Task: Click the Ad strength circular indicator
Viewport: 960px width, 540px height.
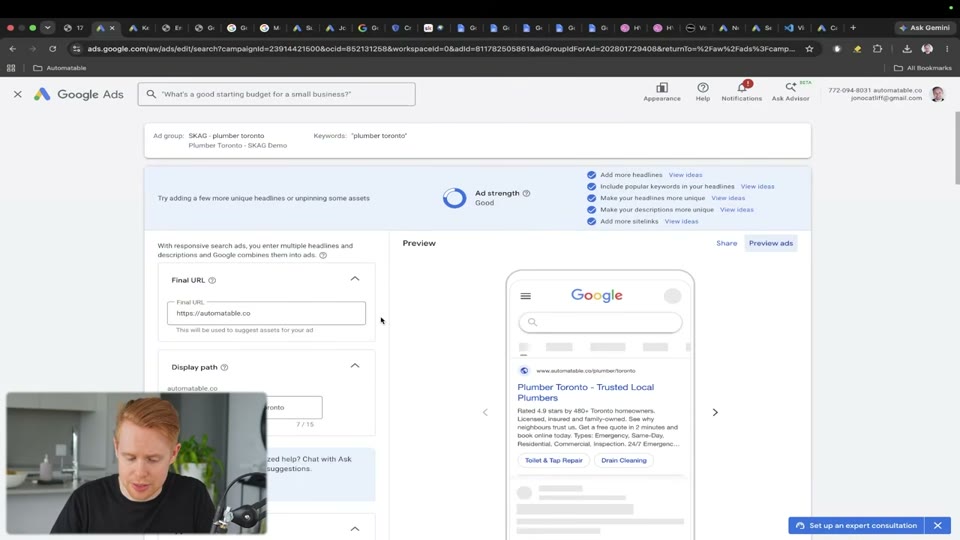Action: tap(454, 198)
